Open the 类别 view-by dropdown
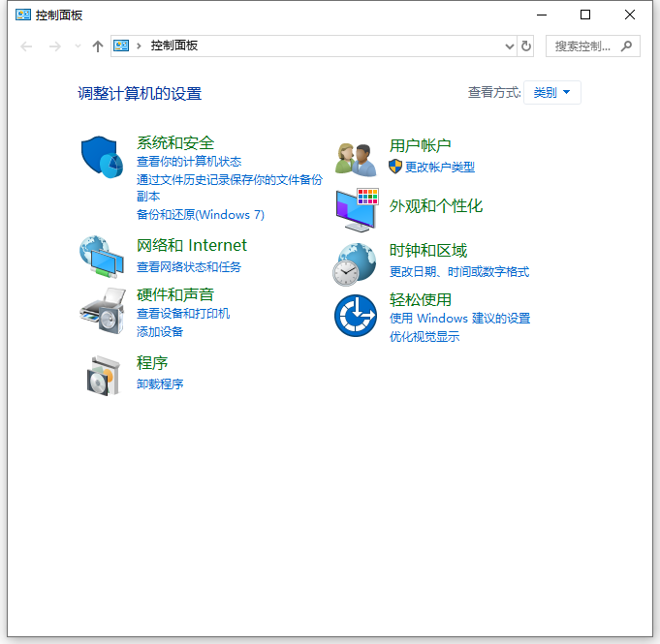This screenshot has height=644, width=660. tap(551, 92)
